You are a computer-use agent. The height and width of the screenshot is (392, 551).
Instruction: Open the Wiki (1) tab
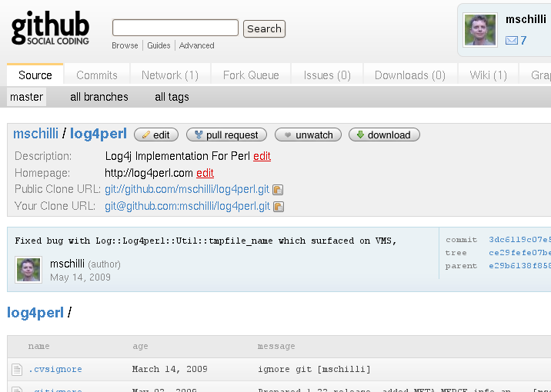[x=488, y=75]
